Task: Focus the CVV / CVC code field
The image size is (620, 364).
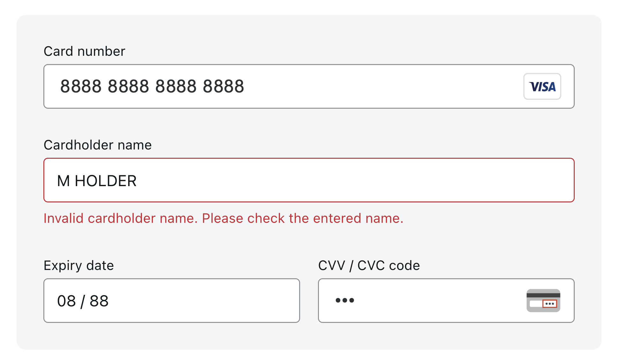Action: coord(431,301)
